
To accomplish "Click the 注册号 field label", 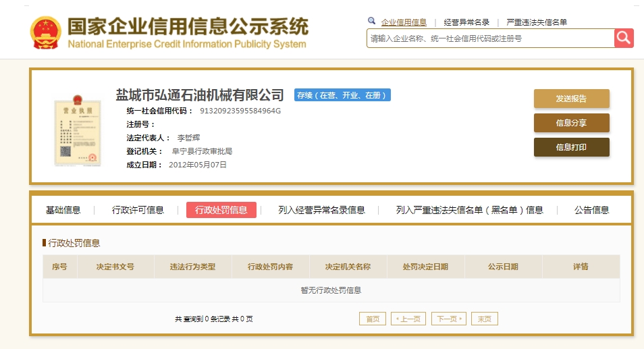I will tap(141, 124).
